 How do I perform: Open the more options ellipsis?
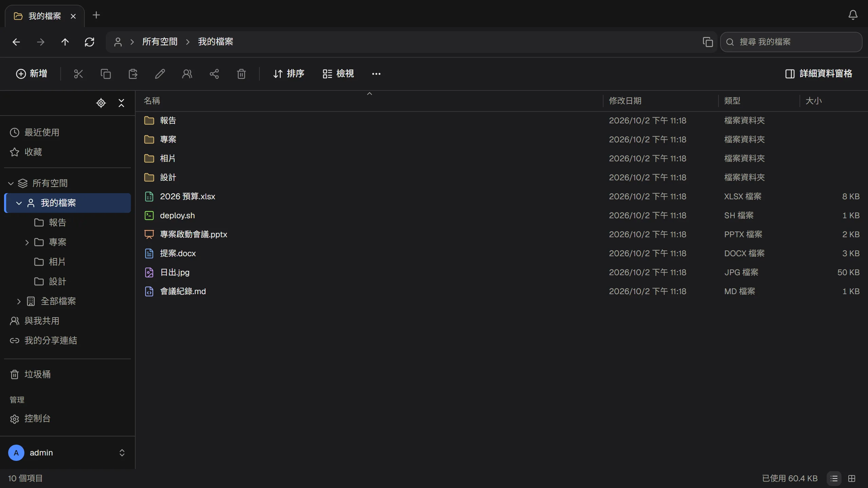[x=376, y=74]
